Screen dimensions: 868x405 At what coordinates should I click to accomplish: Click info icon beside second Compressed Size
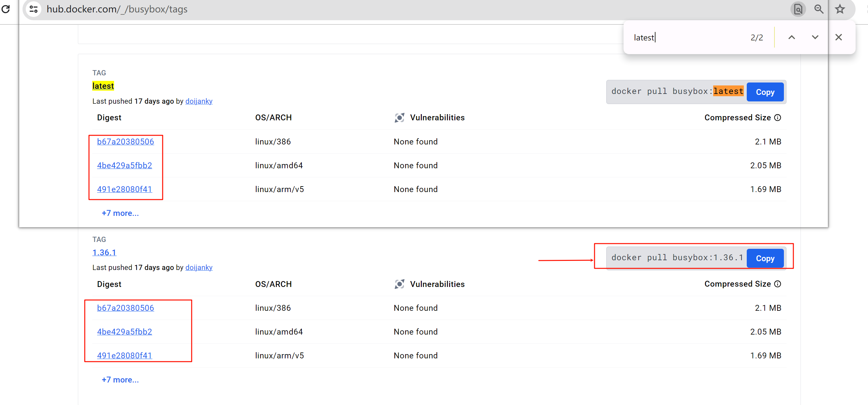[777, 284]
